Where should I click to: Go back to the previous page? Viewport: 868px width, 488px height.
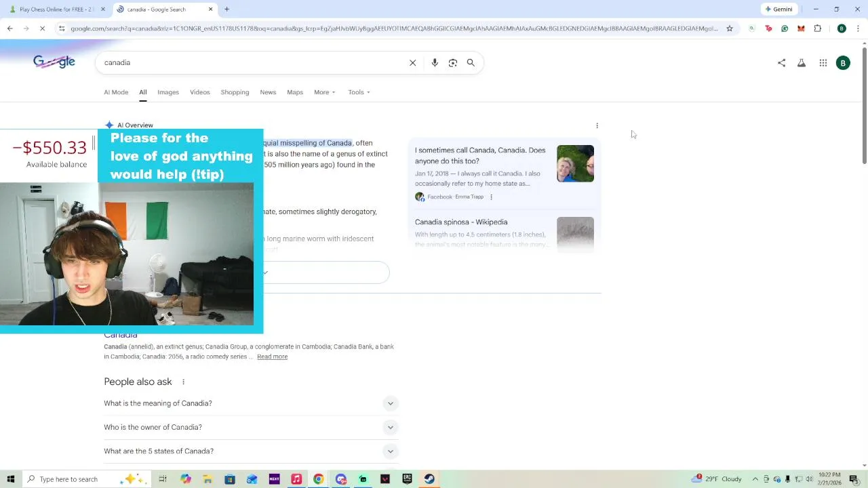pyautogui.click(x=9, y=28)
